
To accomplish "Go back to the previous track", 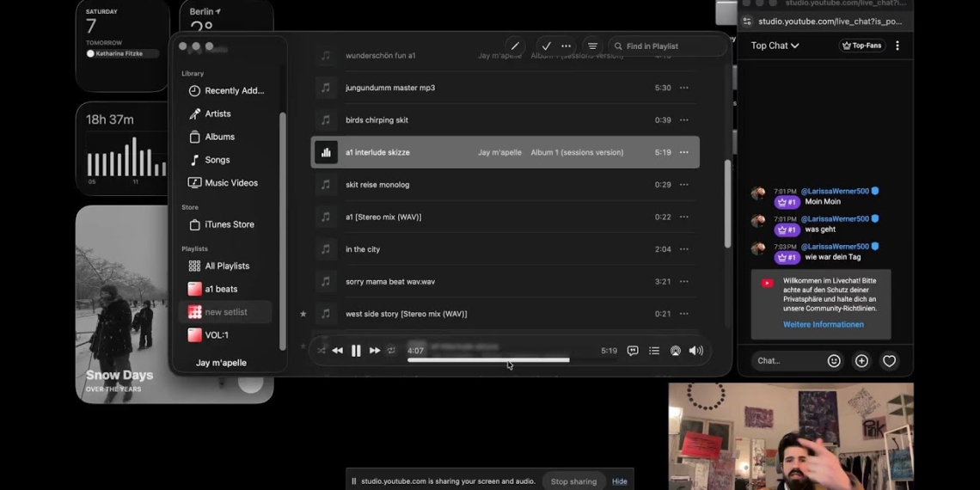I will (x=337, y=351).
